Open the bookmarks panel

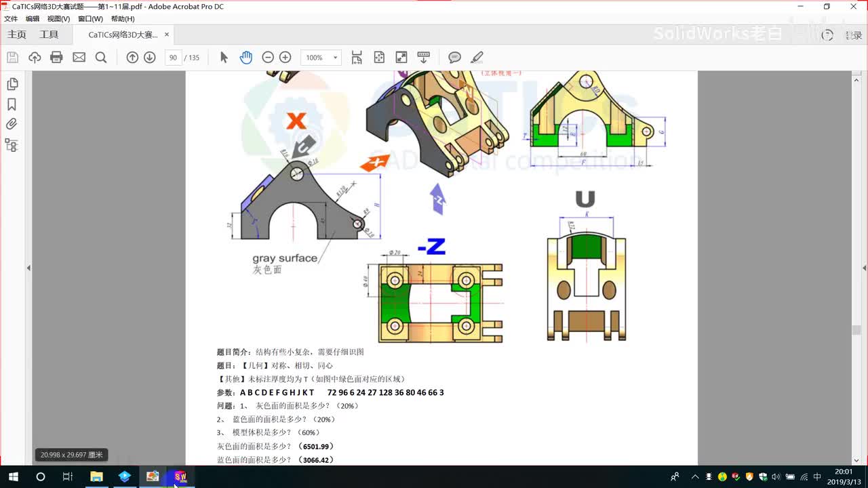[12, 104]
